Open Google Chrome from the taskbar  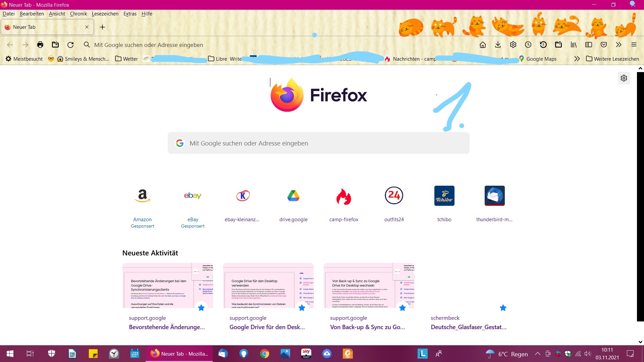pos(265,354)
